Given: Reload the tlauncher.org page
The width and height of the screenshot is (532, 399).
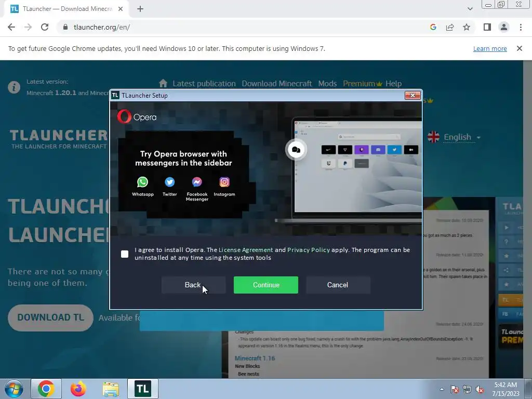Looking at the screenshot, I should pyautogui.click(x=45, y=27).
